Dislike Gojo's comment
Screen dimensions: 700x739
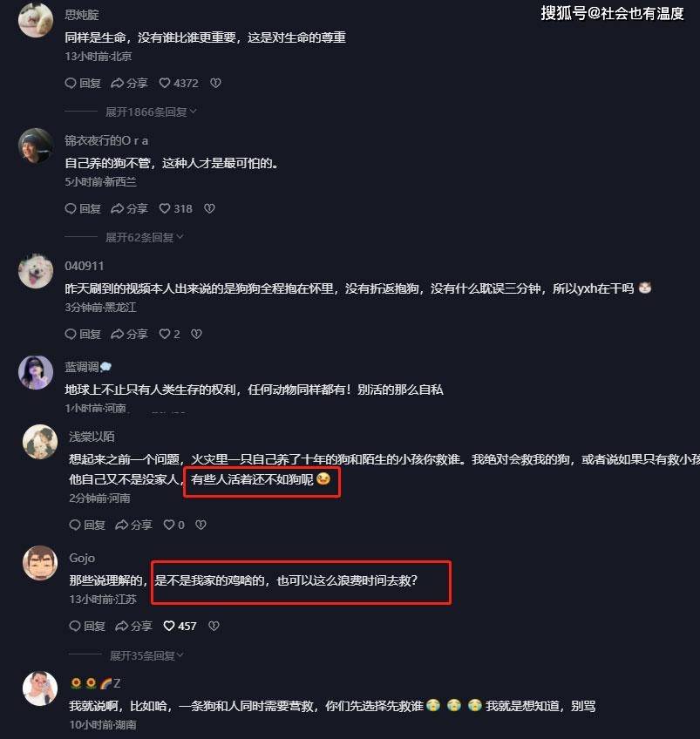pyautogui.click(x=214, y=626)
